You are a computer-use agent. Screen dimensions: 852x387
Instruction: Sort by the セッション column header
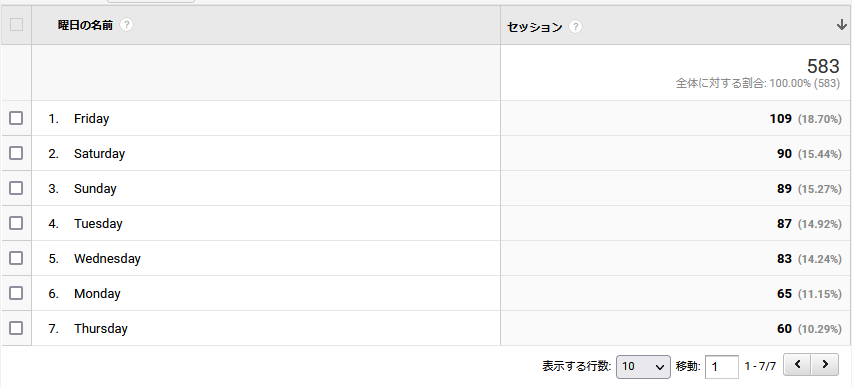tap(535, 27)
